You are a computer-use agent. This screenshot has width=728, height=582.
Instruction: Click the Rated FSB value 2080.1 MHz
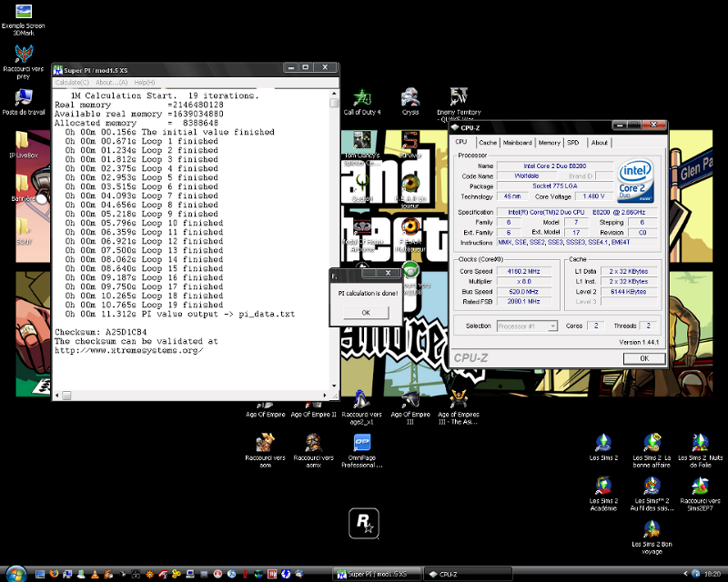click(x=524, y=302)
